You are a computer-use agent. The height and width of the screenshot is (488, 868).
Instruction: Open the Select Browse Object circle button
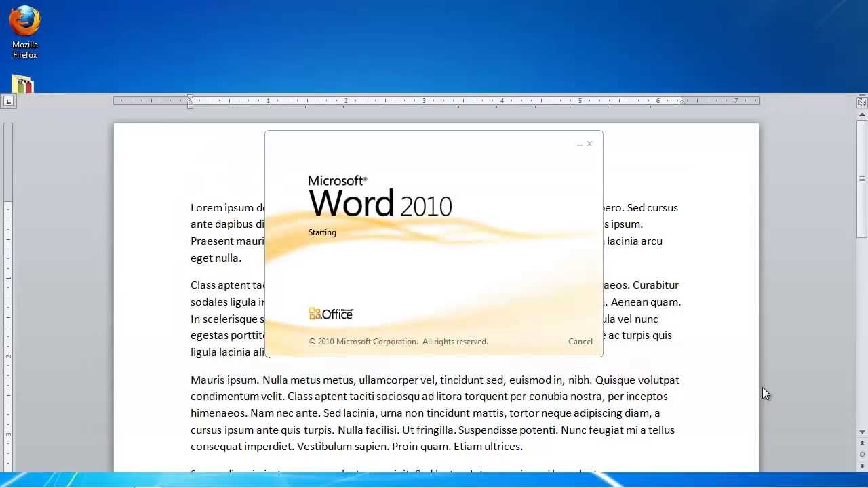click(862, 454)
